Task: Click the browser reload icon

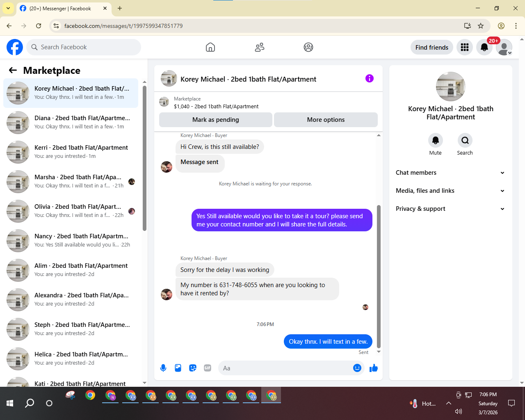Action: pos(39,26)
